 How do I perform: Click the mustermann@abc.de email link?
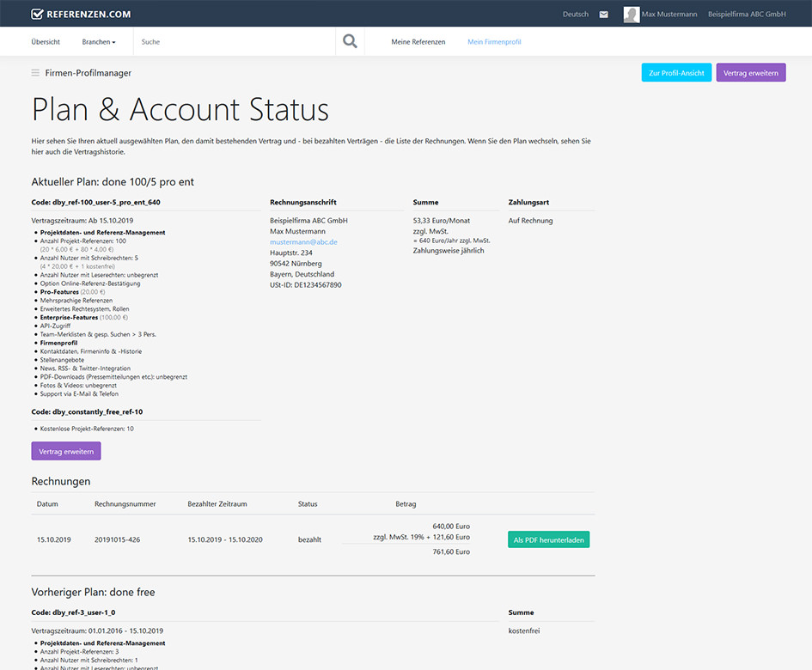303,242
